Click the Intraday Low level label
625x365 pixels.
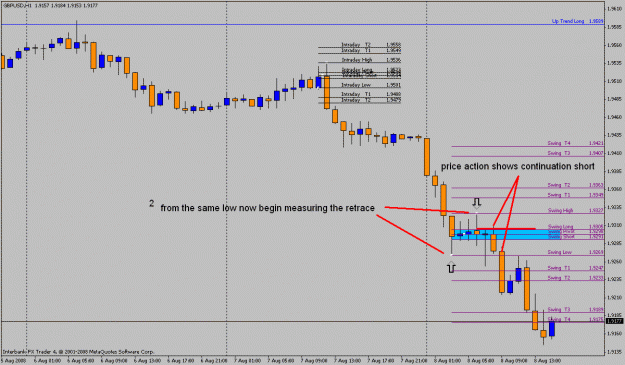coord(356,85)
